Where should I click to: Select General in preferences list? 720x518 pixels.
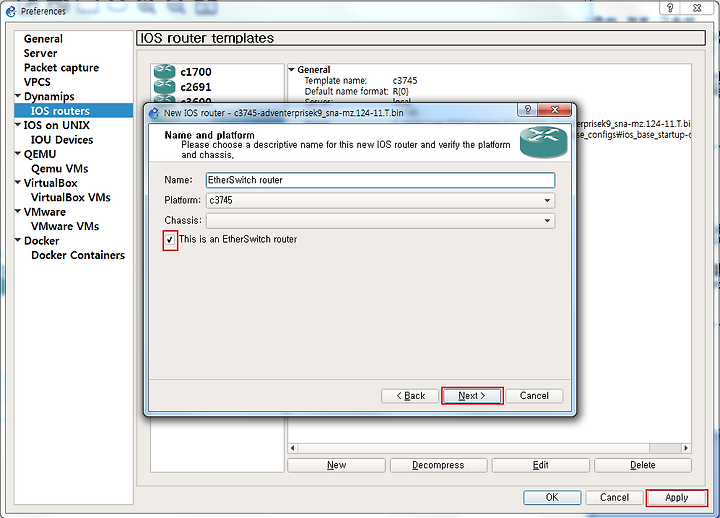43,39
